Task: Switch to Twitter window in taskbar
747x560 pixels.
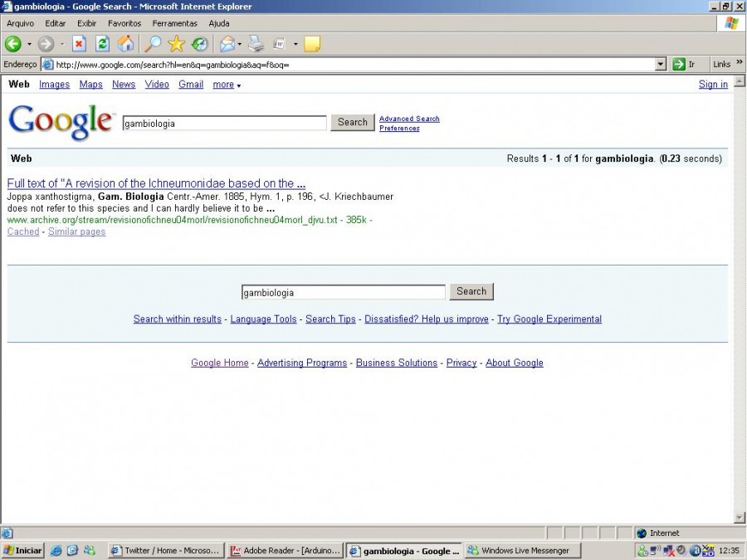Action: point(166,551)
